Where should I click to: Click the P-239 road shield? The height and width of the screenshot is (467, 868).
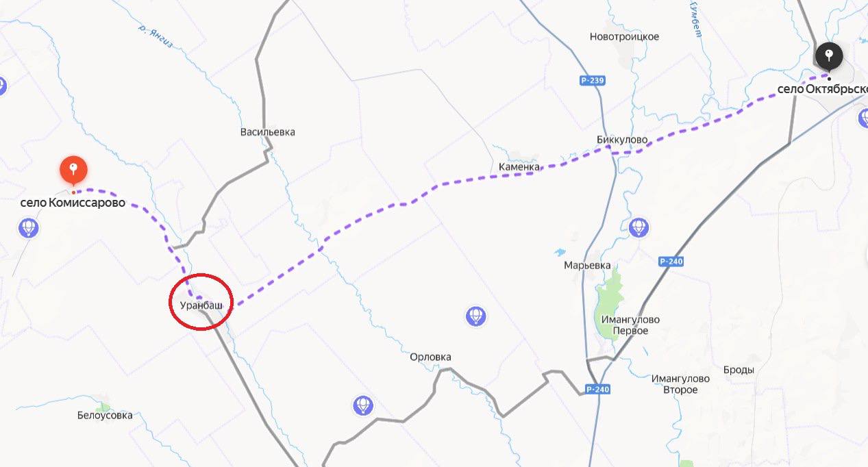(x=592, y=81)
